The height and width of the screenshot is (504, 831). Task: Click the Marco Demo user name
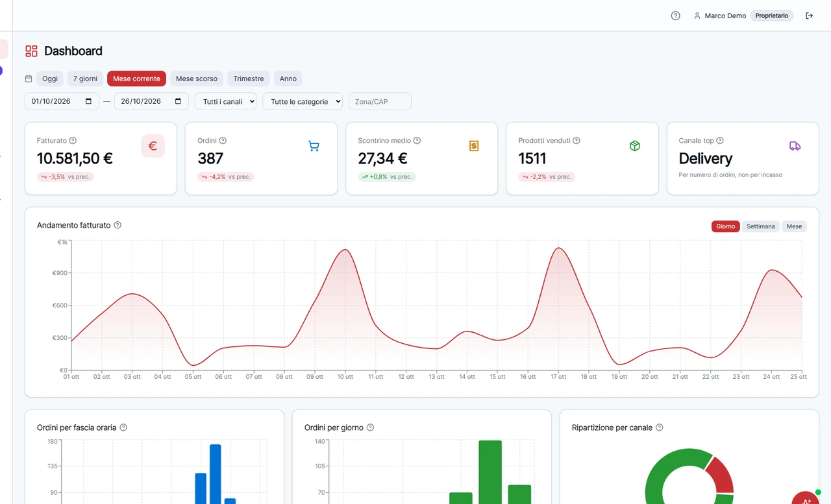[725, 16]
